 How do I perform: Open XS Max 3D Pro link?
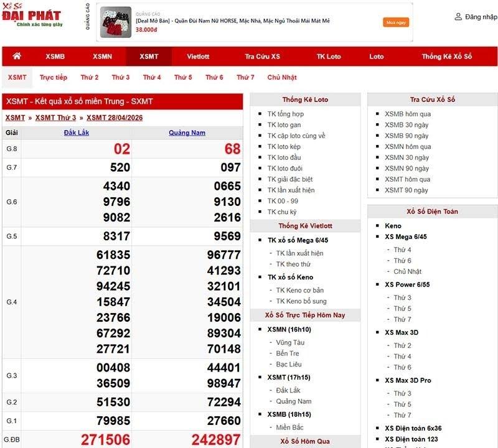[x=408, y=380]
